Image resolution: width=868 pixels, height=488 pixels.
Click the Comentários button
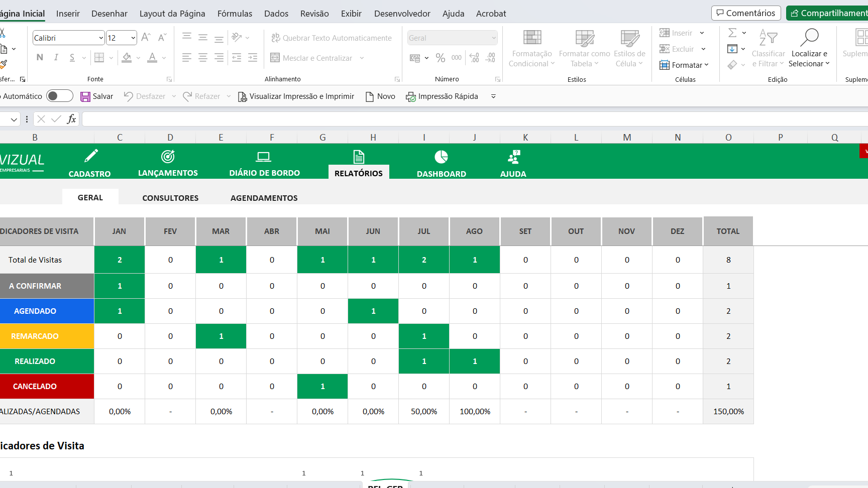click(x=746, y=13)
